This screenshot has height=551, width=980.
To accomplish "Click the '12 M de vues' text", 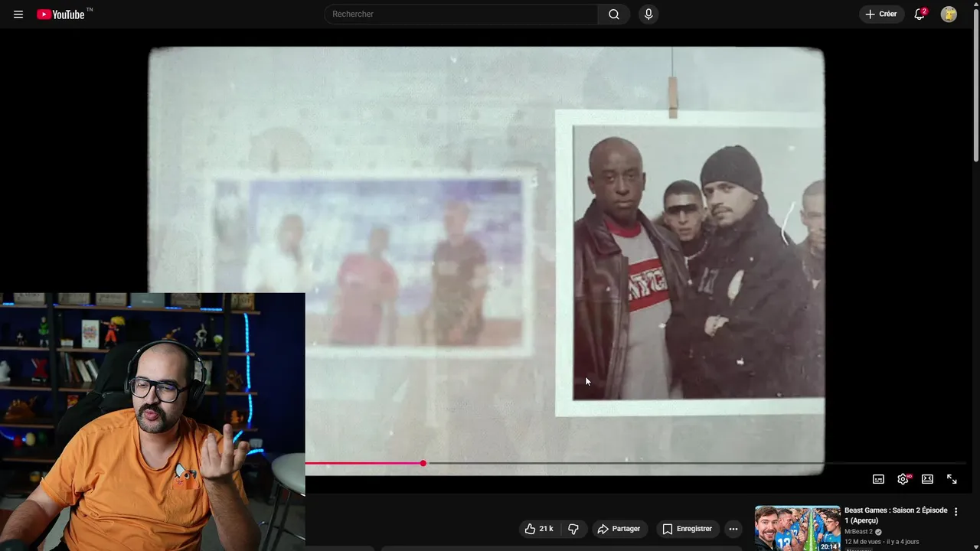I will pyautogui.click(x=863, y=542).
